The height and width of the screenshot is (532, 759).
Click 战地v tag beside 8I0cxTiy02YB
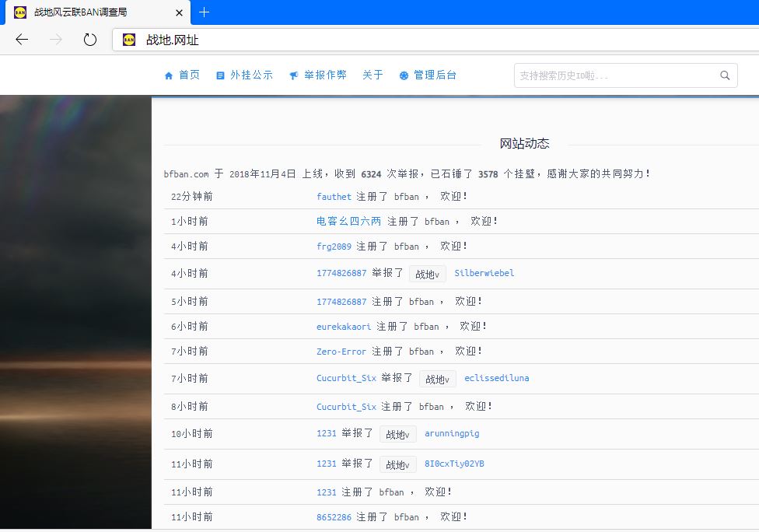tap(398, 464)
